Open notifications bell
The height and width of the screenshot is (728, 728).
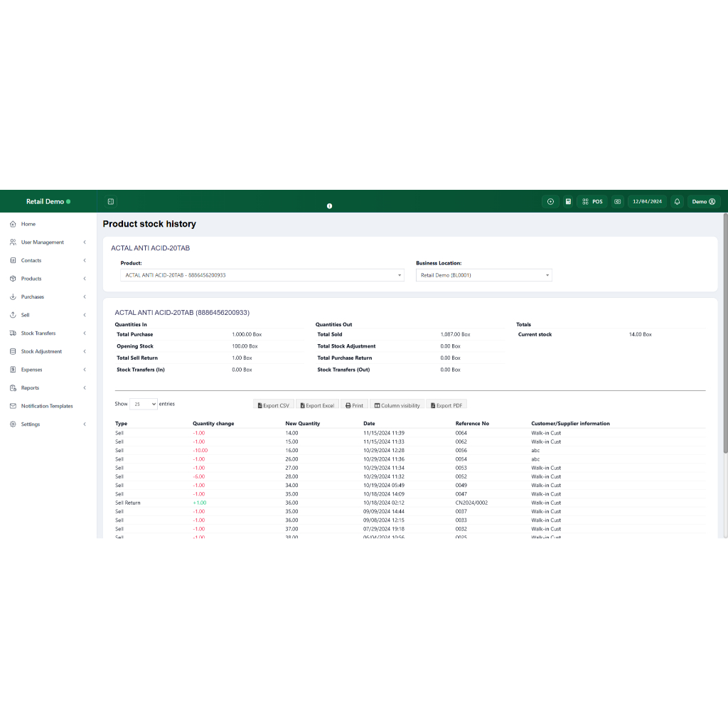[x=677, y=202]
